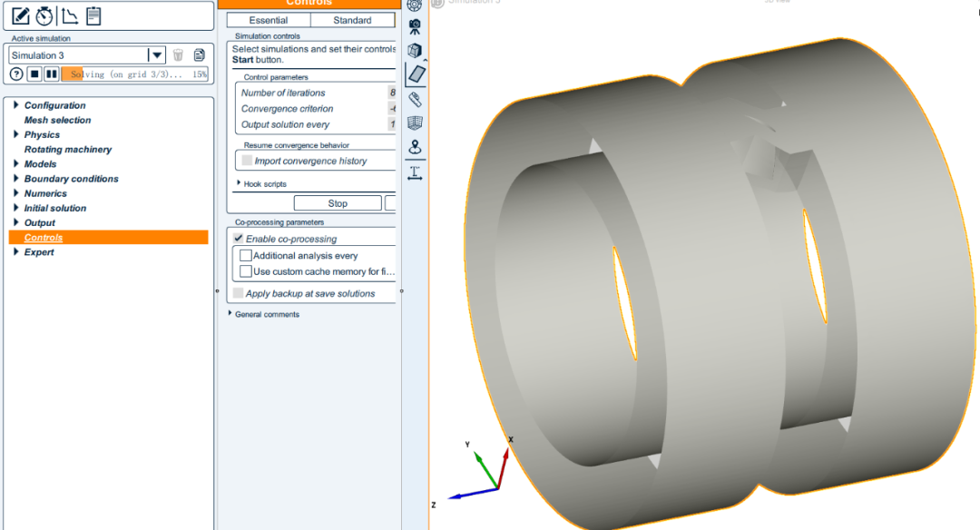Pause the solver with pause icon
This screenshot has width=980, height=530.
(x=52, y=74)
